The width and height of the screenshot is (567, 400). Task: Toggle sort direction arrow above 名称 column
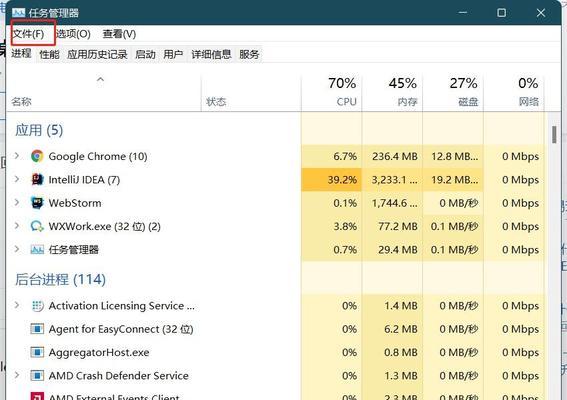(x=101, y=79)
